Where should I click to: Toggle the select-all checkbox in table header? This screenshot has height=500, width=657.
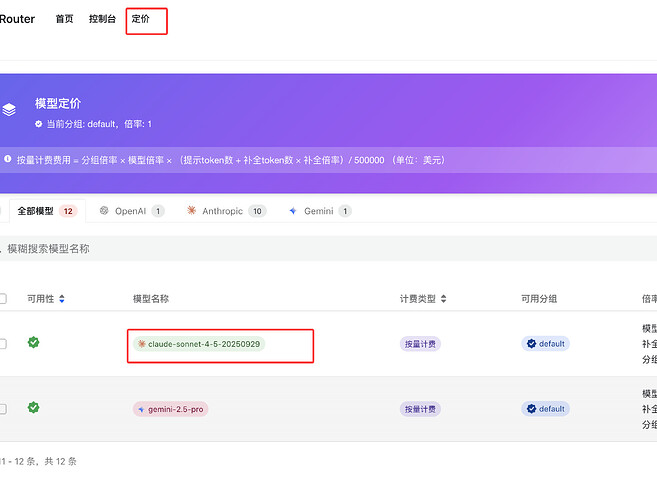(3, 299)
